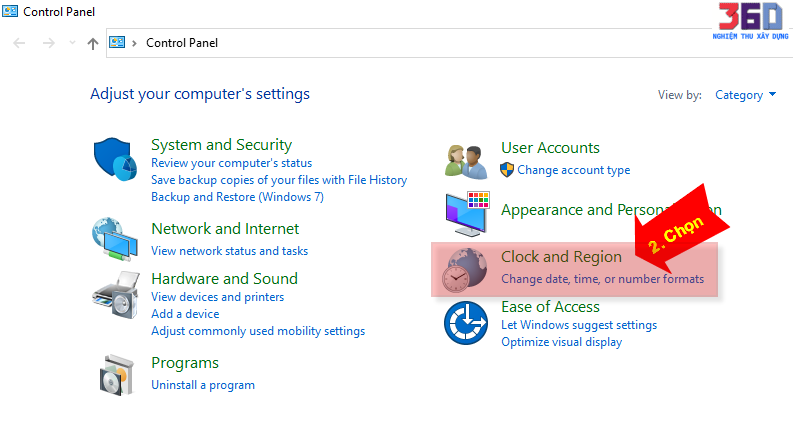The height and width of the screenshot is (427, 793).
Task: Open Backup and Restore (Windows 7)
Action: [237, 197]
